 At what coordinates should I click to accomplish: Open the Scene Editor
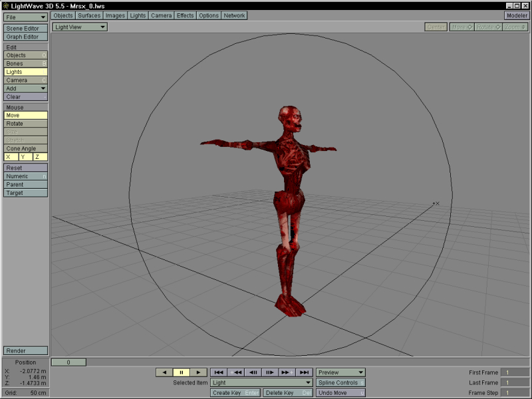click(x=25, y=29)
